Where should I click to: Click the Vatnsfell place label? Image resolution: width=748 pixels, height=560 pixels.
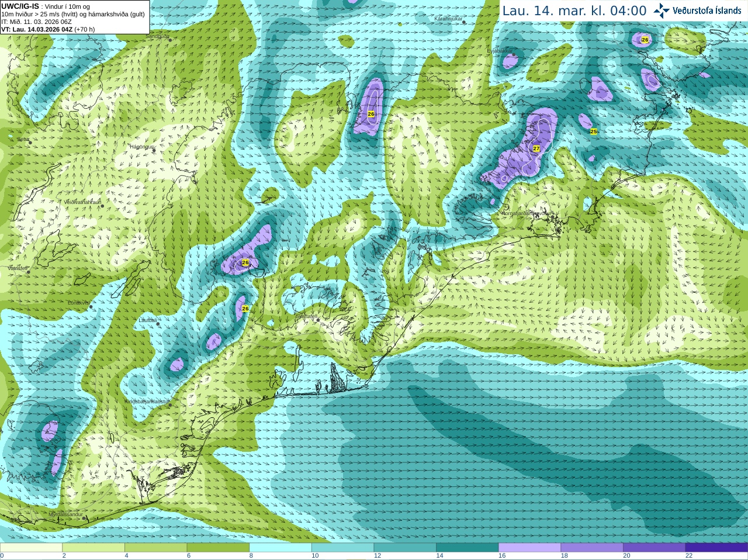[x=18, y=268]
